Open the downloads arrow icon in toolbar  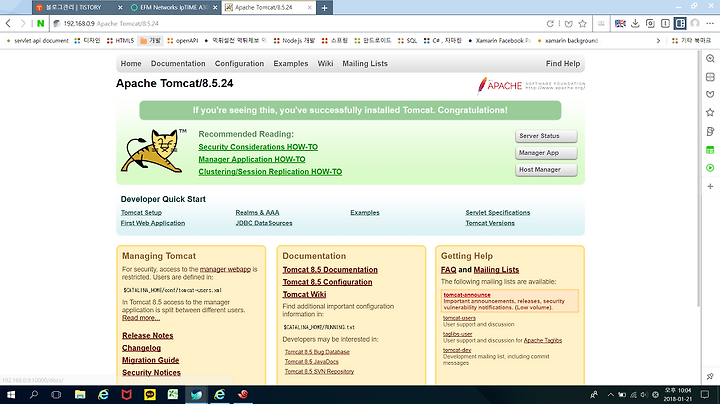pos(635,23)
